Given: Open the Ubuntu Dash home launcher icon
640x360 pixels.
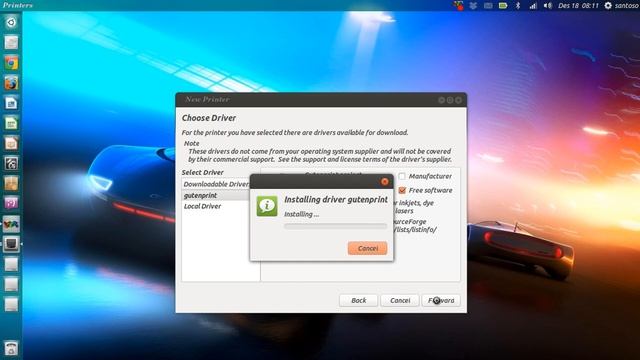Looking at the screenshot, I should pos(11,22).
